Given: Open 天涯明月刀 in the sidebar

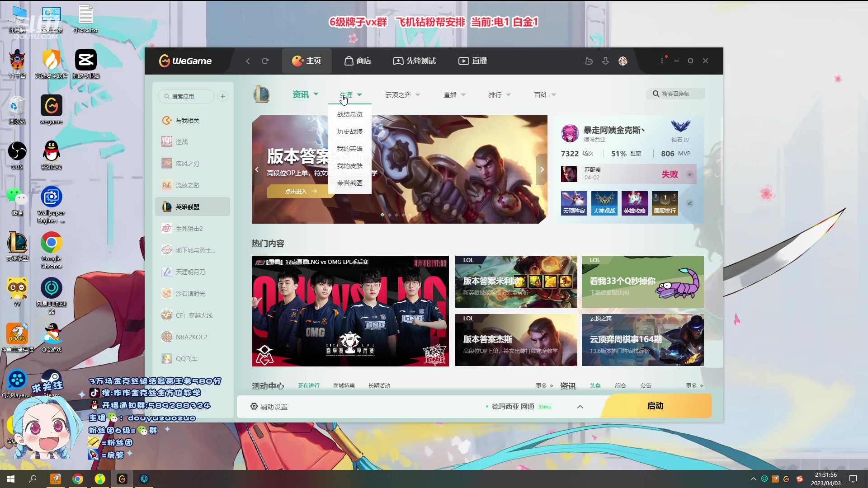Looking at the screenshot, I should coord(193,272).
